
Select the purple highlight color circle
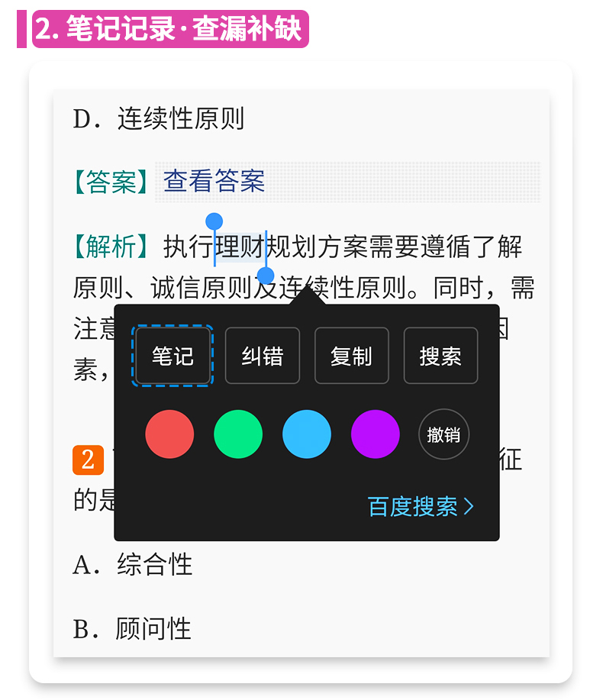(376, 434)
